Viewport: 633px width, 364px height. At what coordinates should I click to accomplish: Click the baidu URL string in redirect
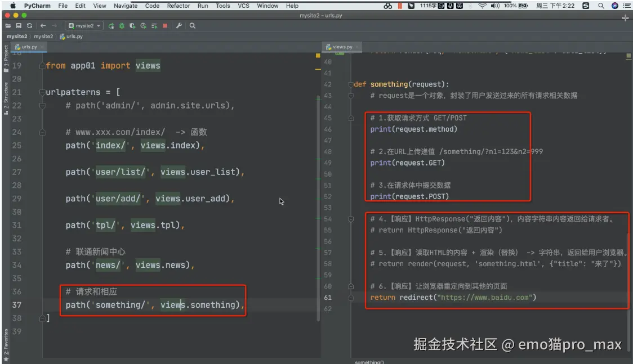click(x=484, y=298)
